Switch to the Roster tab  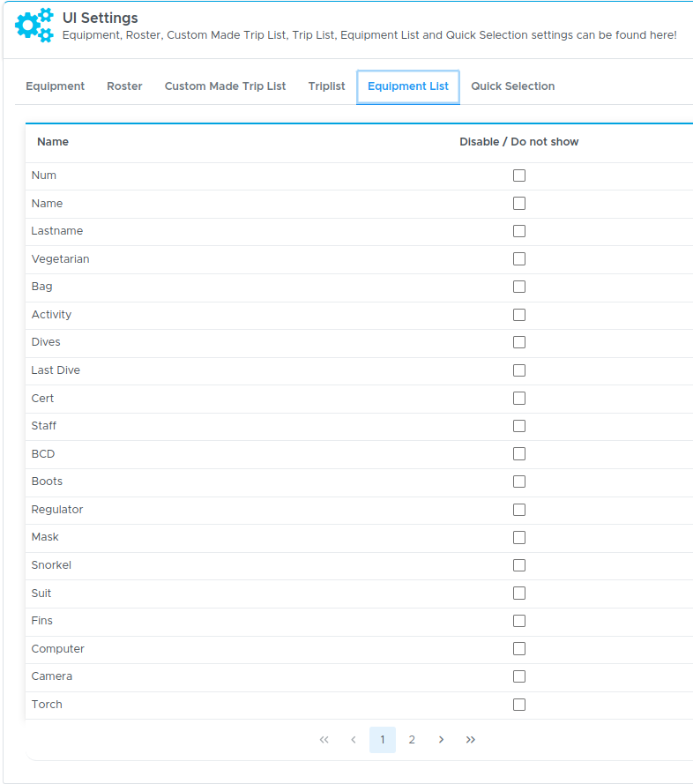pos(124,86)
